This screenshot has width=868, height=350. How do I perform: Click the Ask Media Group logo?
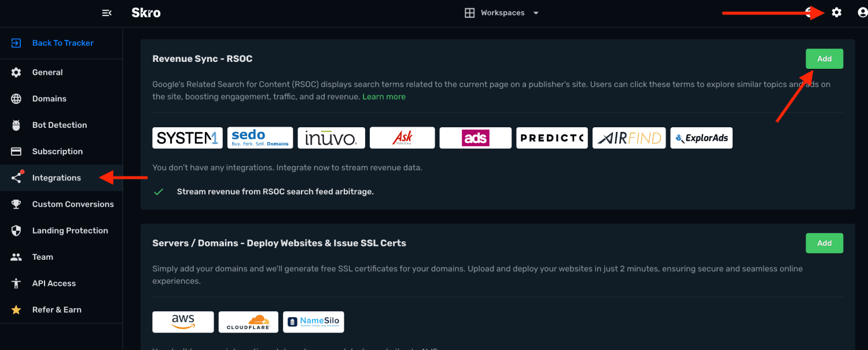(402, 138)
